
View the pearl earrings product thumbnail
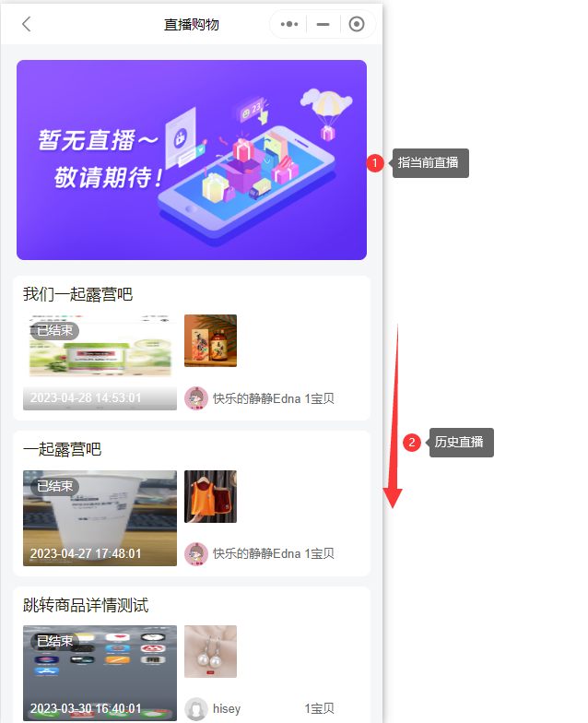210,651
